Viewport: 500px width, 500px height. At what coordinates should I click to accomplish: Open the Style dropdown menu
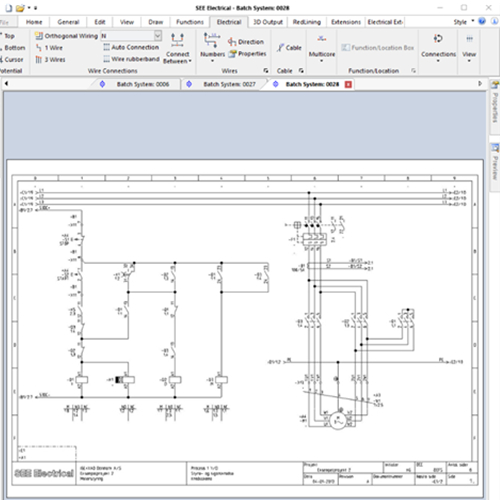(464, 22)
